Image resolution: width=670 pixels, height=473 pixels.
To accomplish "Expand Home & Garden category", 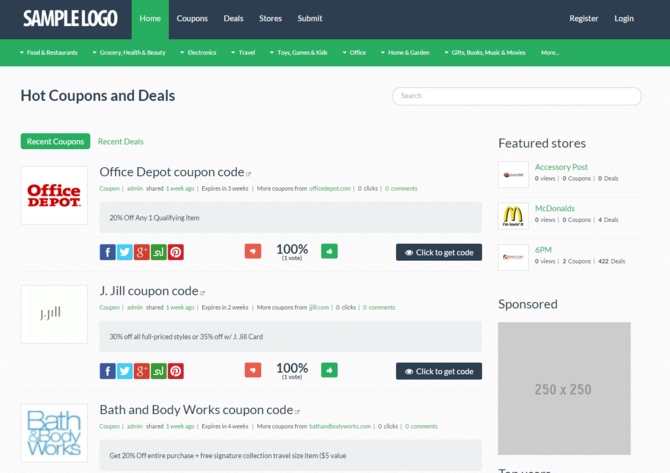I will [x=405, y=53].
